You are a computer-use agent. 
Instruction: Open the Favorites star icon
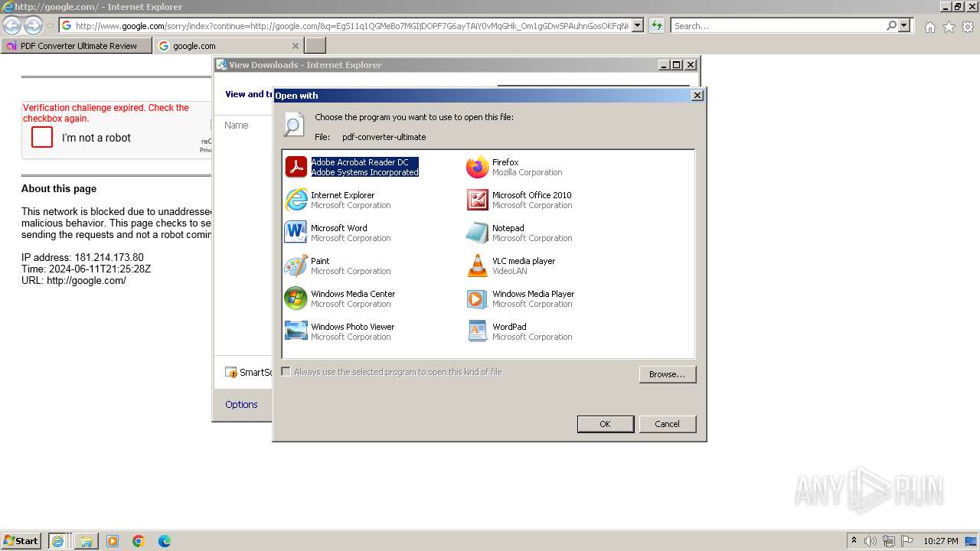click(949, 27)
